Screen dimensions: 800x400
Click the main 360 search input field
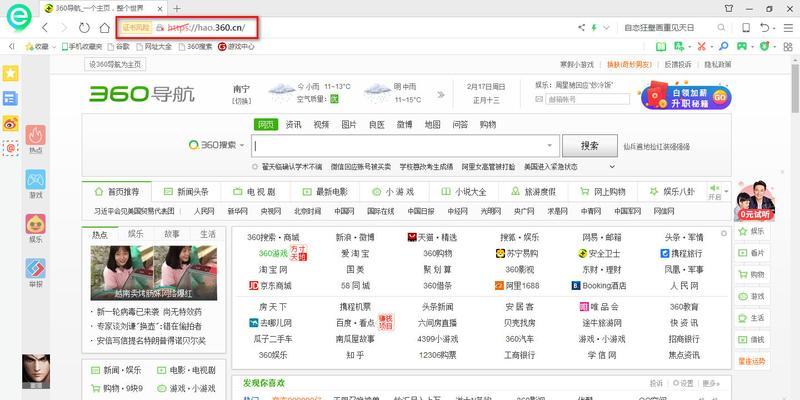click(x=405, y=146)
